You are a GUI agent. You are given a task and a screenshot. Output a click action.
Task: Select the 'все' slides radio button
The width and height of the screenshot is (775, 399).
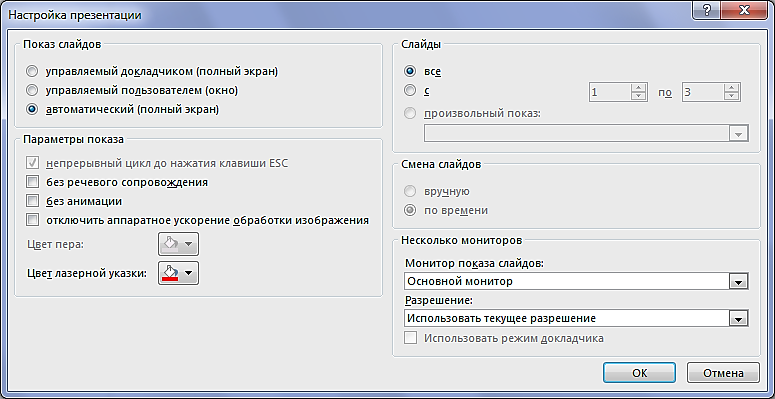click(410, 71)
